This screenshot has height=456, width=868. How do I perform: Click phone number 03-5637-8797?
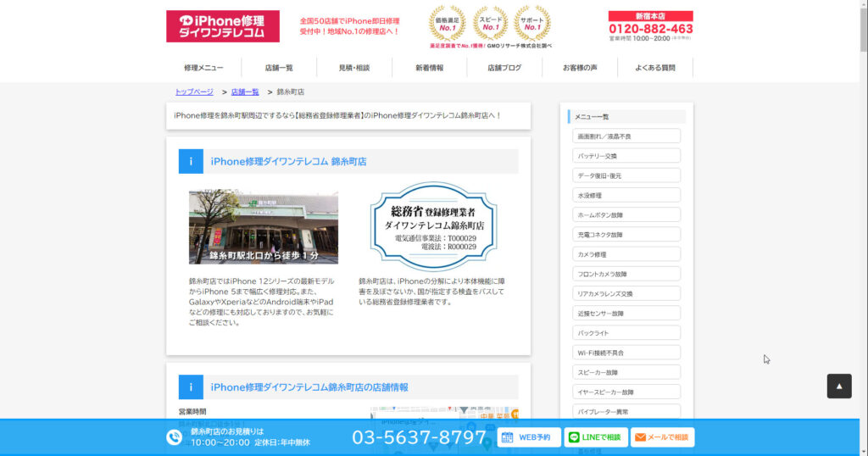(419, 437)
